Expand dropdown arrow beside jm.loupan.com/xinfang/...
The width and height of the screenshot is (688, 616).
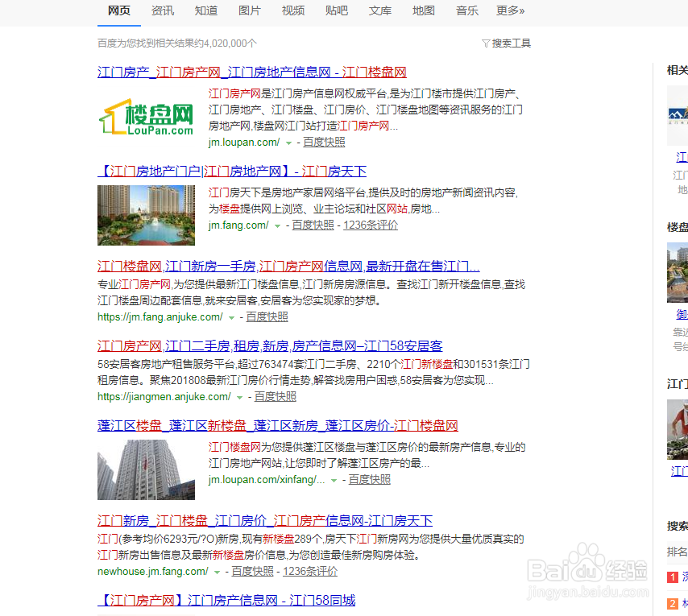[x=334, y=480]
